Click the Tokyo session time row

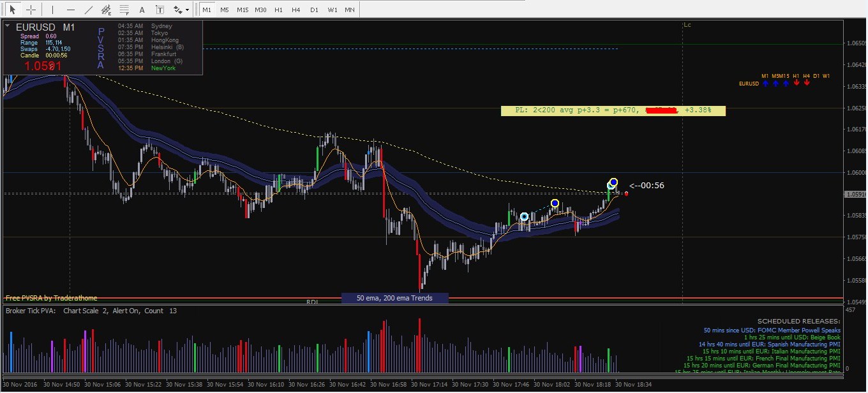click(144, 33)
